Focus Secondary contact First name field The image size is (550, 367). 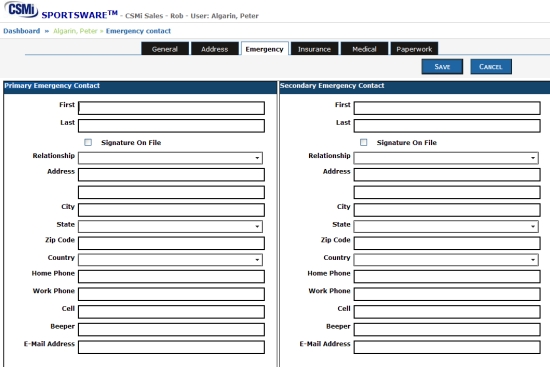coord(447,108)
